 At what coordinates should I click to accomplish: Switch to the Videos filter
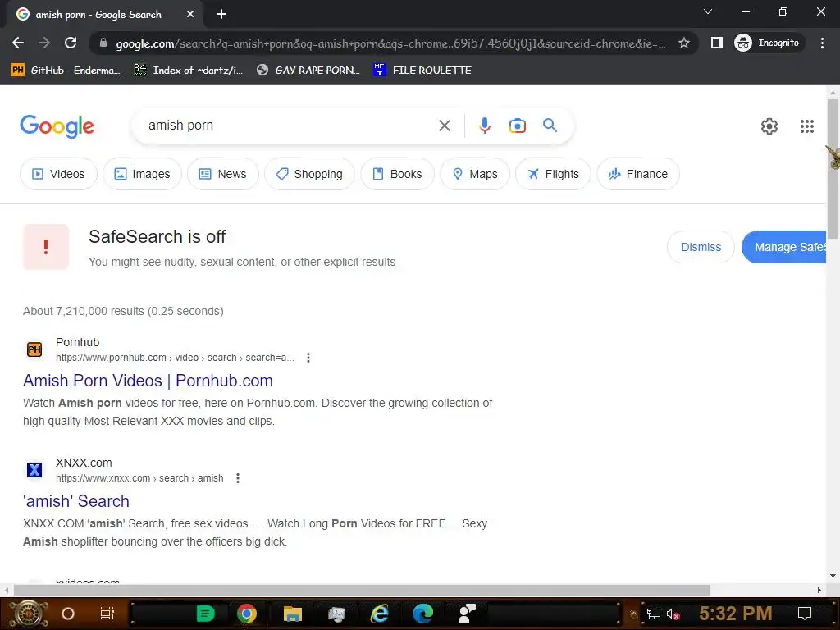[x=58, y=174]
